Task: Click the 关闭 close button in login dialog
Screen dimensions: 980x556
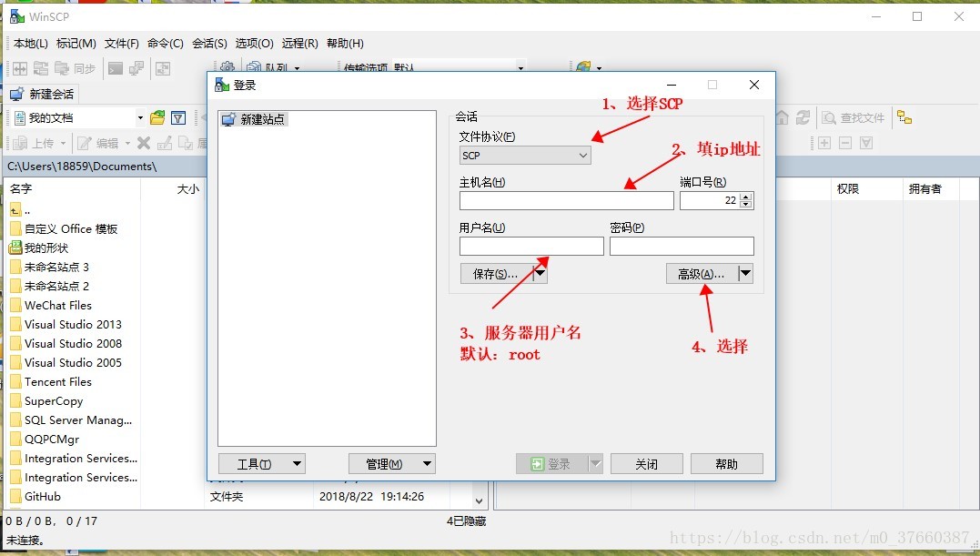Action: click(x=646, y=464)
